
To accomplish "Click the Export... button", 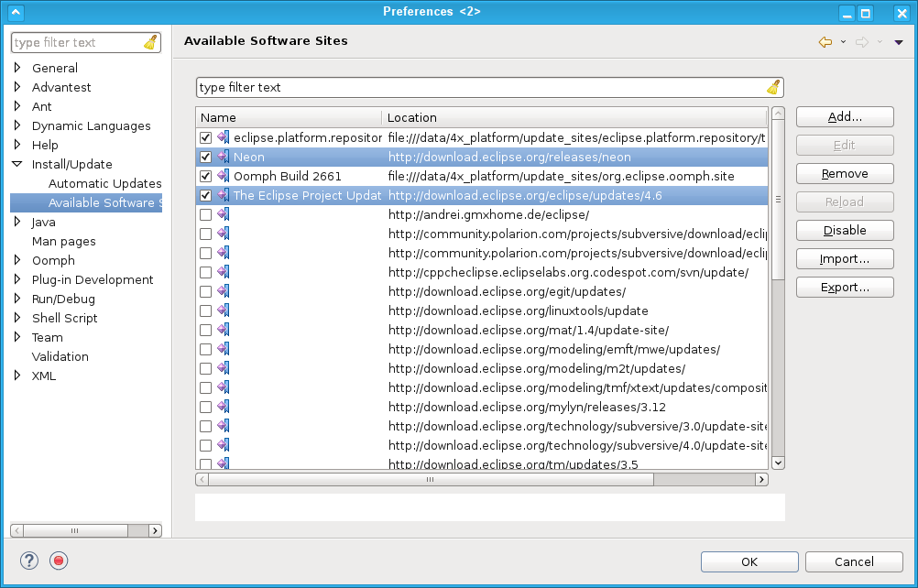I will click(x=845, y=288).
